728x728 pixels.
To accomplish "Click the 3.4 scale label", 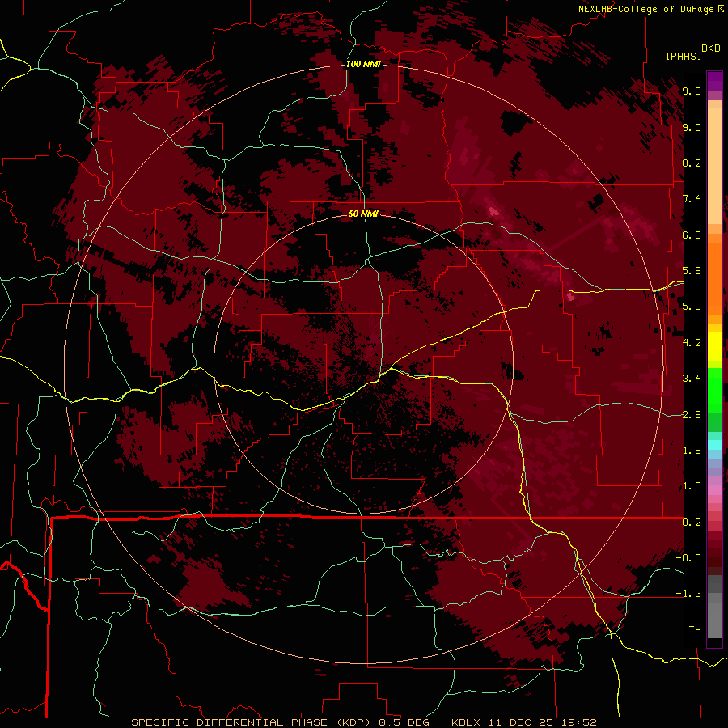I will click(692, 379).
